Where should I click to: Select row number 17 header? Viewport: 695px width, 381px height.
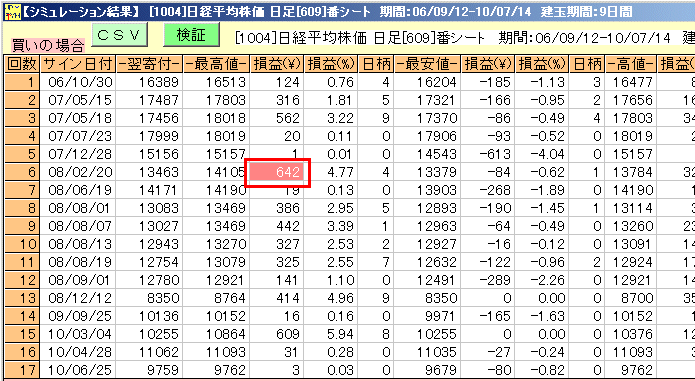[22, 370]
